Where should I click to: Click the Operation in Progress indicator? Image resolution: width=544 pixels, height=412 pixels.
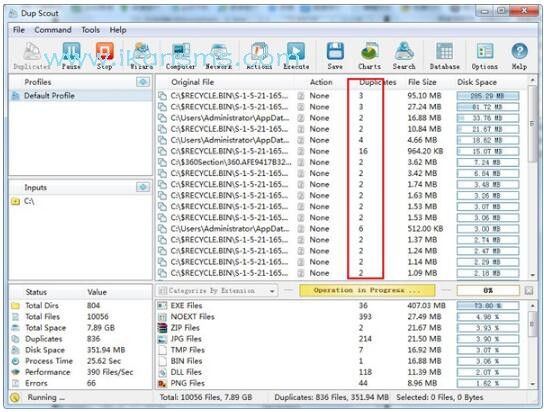367,291
